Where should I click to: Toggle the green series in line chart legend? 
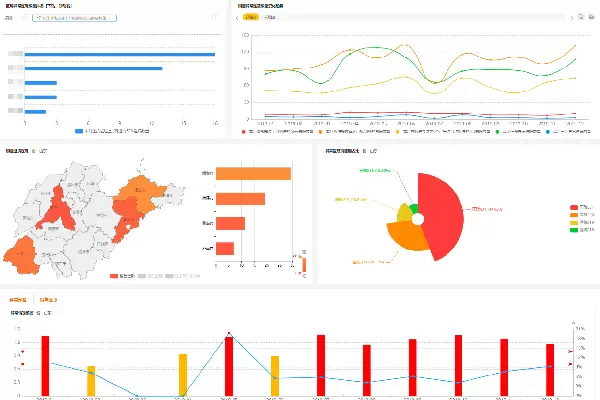coord(498,130)
